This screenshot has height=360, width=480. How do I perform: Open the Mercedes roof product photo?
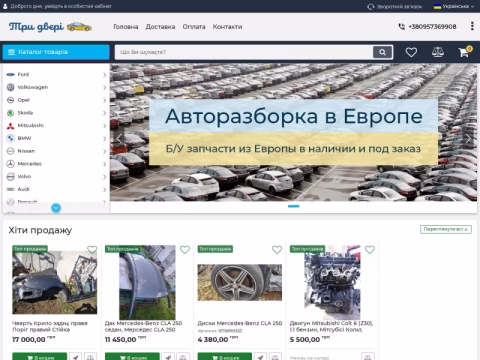[x=147, y=283]
